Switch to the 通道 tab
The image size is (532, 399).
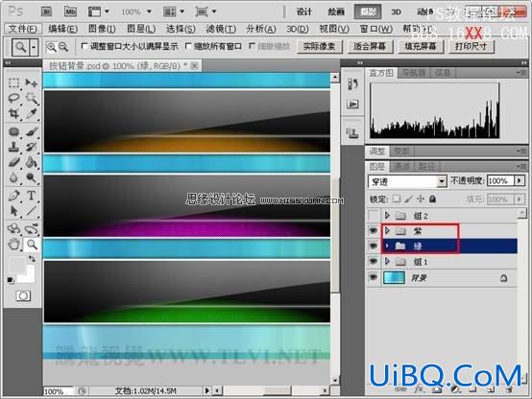[x=402, y=166]
